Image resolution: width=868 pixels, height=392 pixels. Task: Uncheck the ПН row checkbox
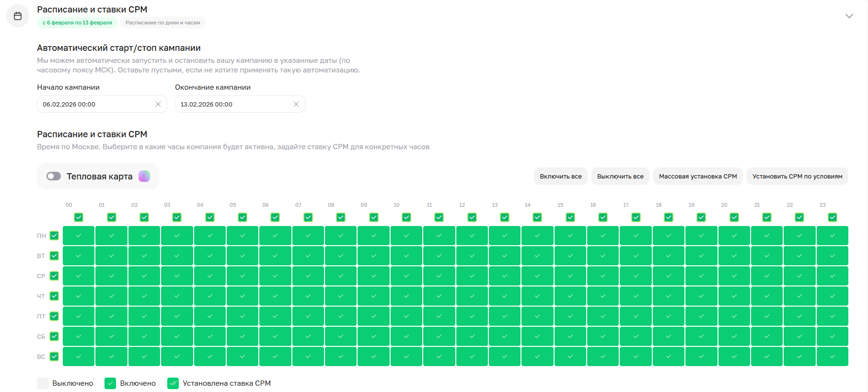[54, 236]
